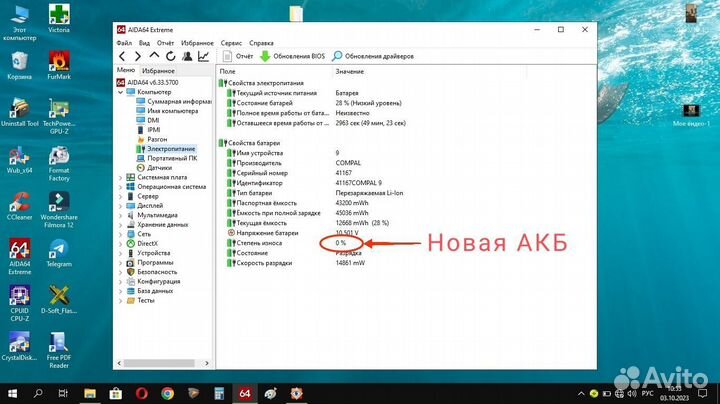Open the Вид menu
This screenshot has width=720, height=404.
[x=144, y=43]
